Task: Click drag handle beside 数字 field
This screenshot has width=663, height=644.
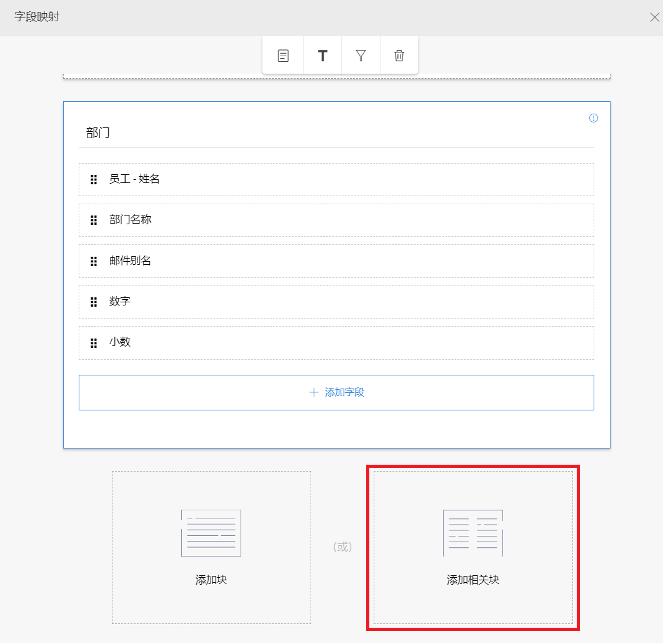Action: pyautogui.click(x=94, y=302)
